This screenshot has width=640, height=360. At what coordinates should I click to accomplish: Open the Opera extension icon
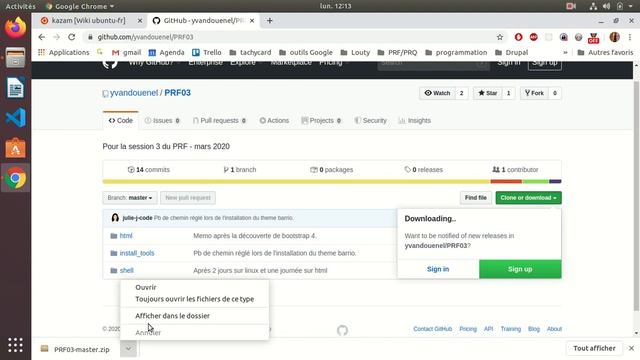[518, 37]
